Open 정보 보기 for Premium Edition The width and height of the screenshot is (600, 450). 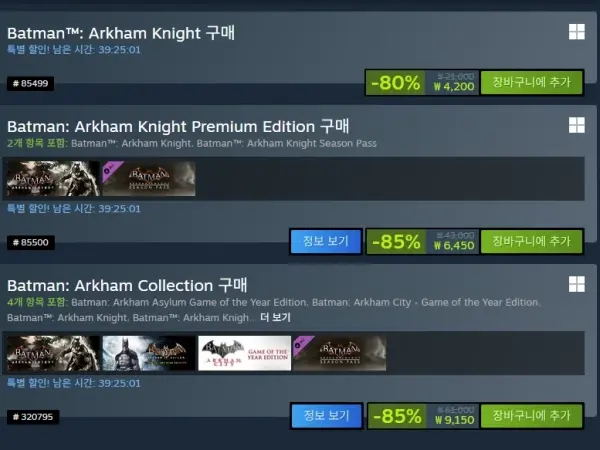(326, 241)
